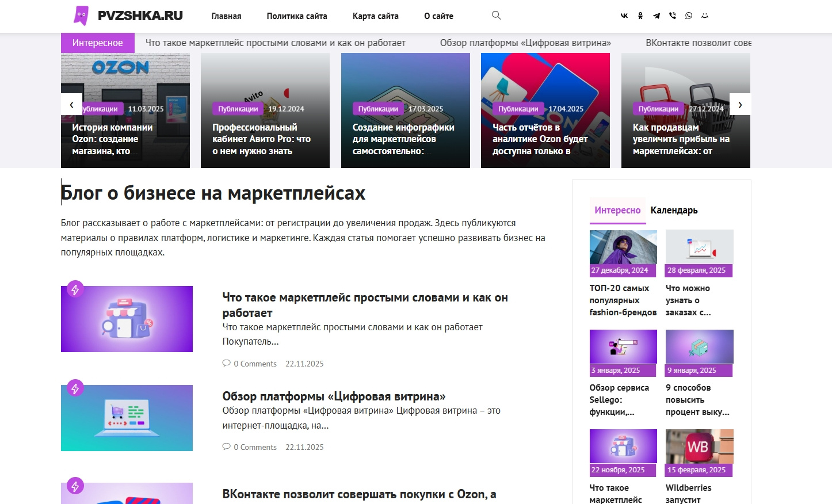Click the PVZSHKA.RU purple logo icon
This screenshot has height=504, width=832.
pos(82,16)
